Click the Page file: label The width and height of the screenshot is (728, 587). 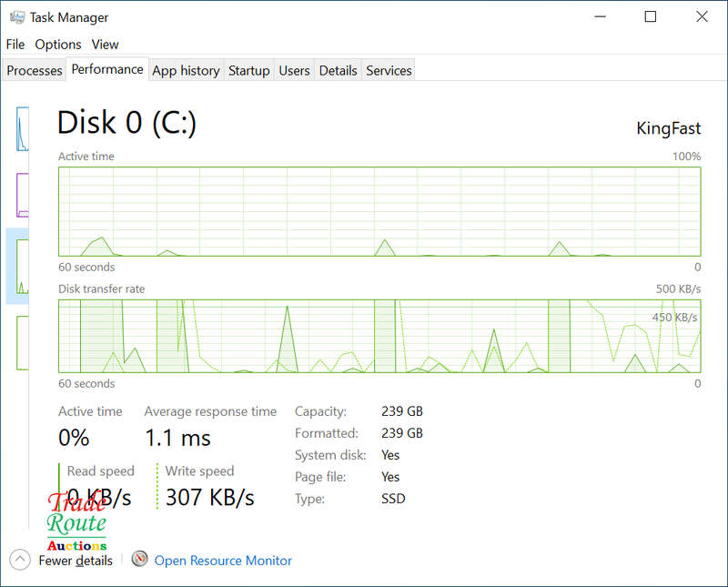pos(320,477)
